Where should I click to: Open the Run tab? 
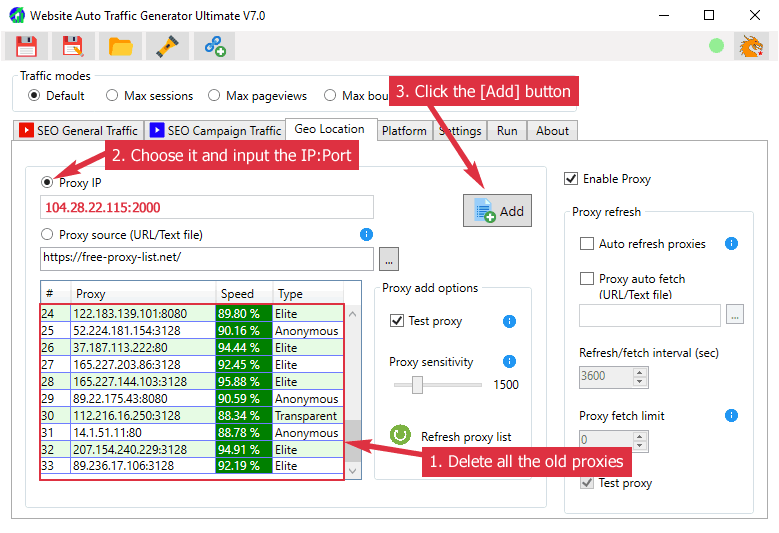pos(507,131)
